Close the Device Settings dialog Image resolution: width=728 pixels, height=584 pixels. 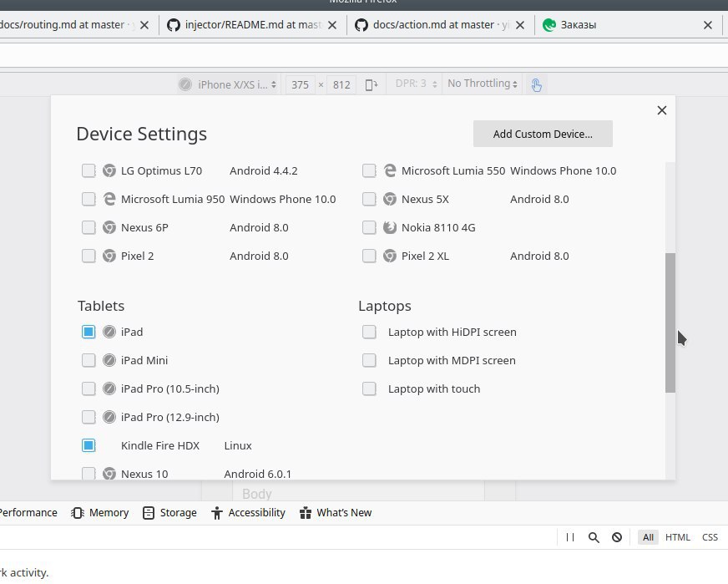click(661, 110)
